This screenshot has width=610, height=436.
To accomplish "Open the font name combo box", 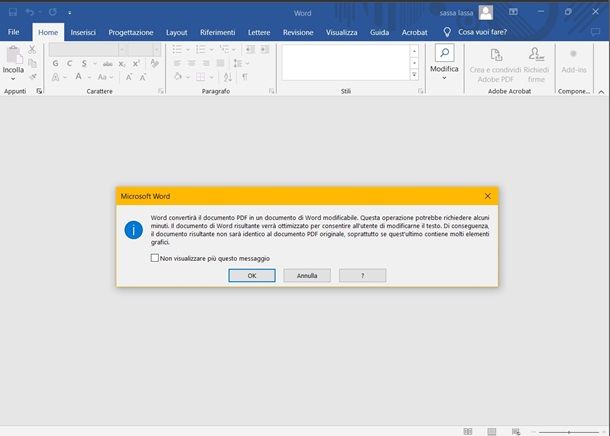I will [x=89, y=49].
